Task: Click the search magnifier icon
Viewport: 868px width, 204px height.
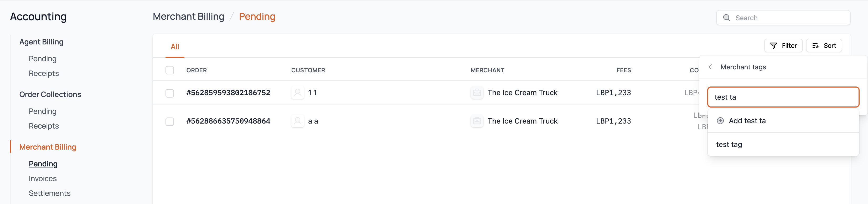Action: (726, 18)
